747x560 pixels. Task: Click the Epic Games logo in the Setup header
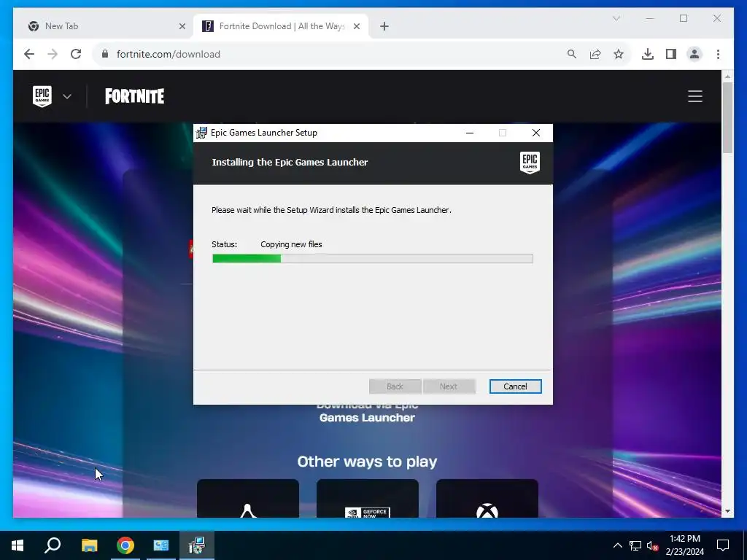click(530, 163)
